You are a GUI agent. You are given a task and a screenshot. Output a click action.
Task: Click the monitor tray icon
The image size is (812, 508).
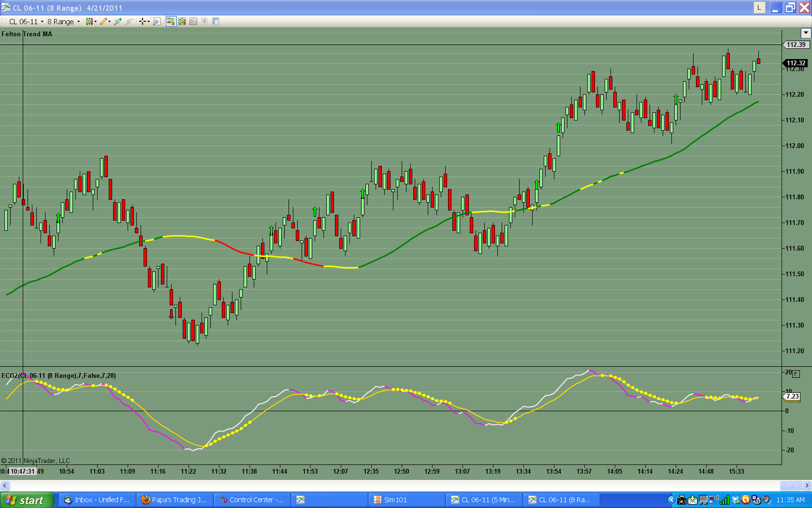[x=703, y=500]
